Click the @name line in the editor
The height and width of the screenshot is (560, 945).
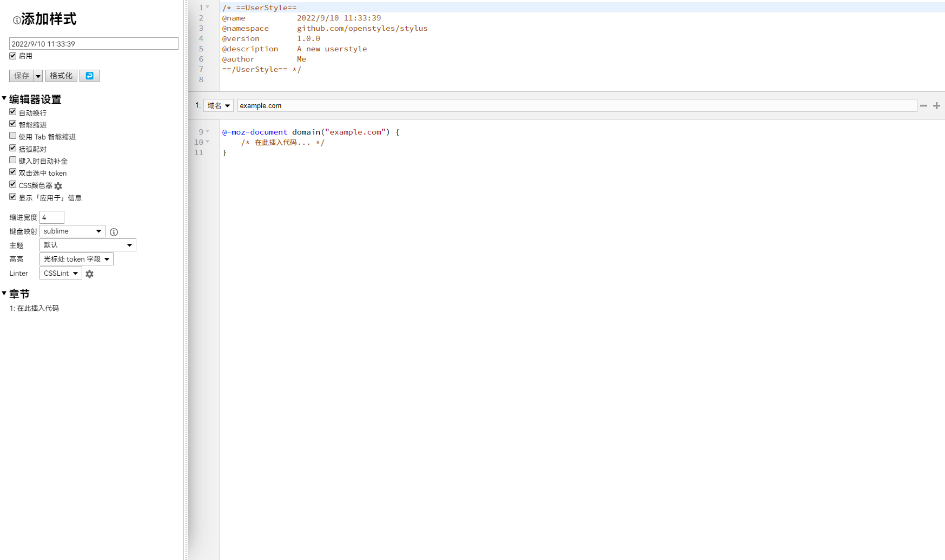(x=301, y=18)
